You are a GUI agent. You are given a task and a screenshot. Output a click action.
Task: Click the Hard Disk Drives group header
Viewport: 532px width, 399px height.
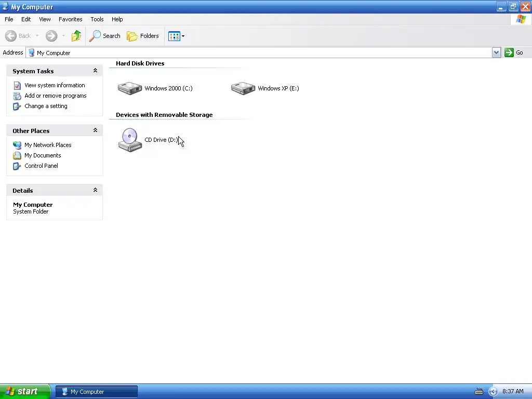coord(140,63)
